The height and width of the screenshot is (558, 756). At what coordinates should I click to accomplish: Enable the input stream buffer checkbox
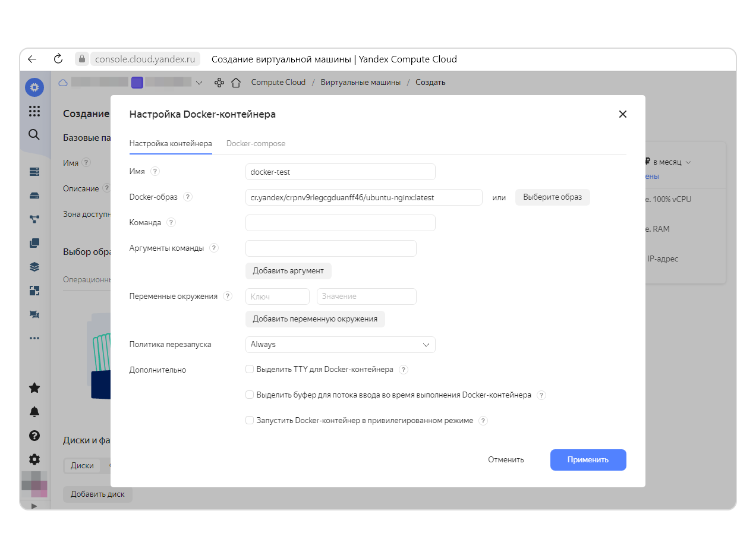pyautogui.click(x=250, y=395)
